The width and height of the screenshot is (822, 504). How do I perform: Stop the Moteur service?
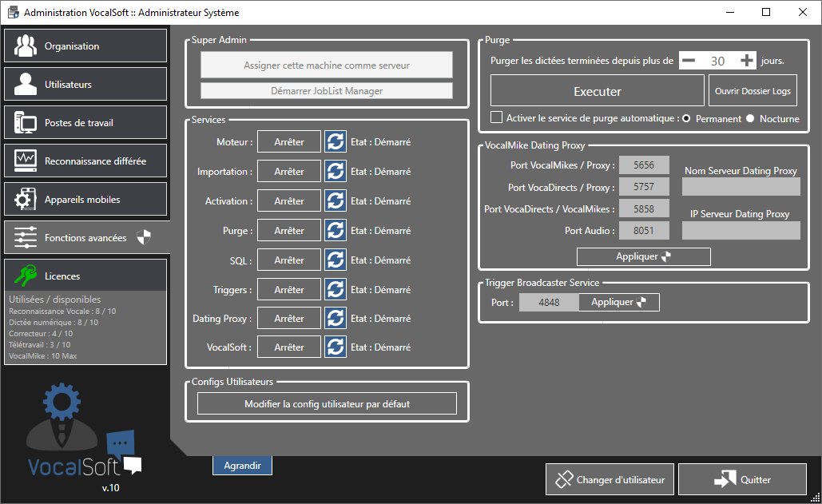289,142
